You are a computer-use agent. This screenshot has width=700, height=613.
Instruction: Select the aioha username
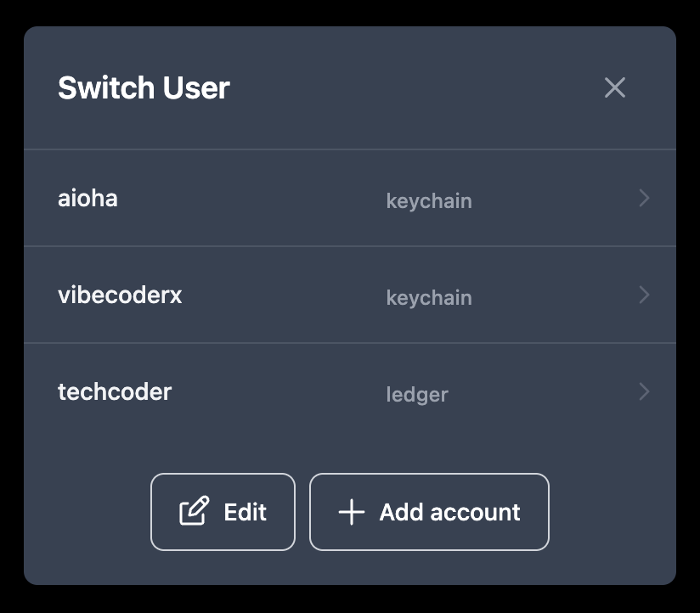click(87, 198)
